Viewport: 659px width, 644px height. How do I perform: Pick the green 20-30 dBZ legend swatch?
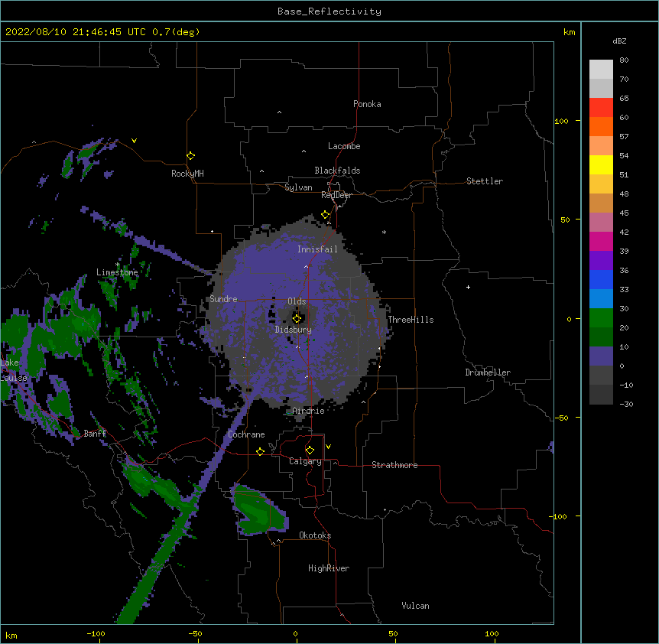coord(601,318)
